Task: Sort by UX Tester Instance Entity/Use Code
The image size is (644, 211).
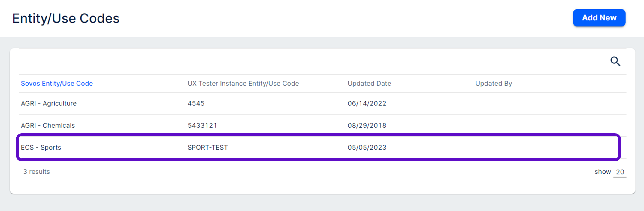Action: click(243, 84)
